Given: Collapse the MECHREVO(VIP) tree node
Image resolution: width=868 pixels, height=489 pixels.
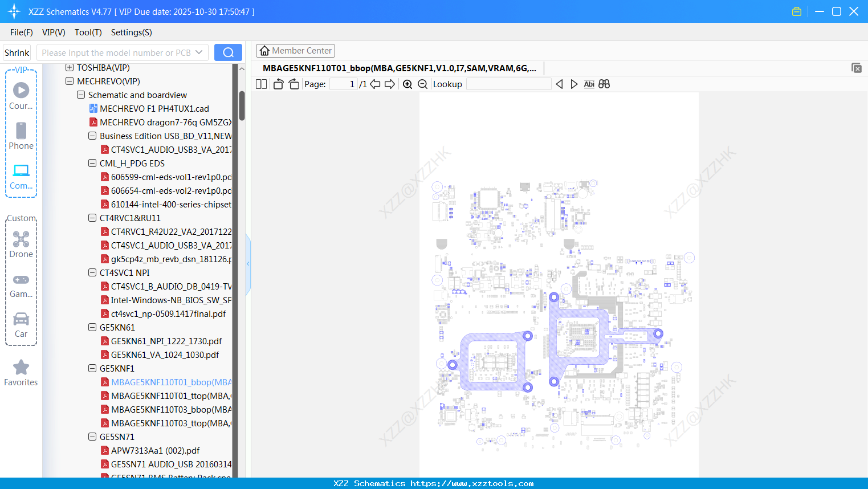Looking at the screenshot, I should click(70, 81).
